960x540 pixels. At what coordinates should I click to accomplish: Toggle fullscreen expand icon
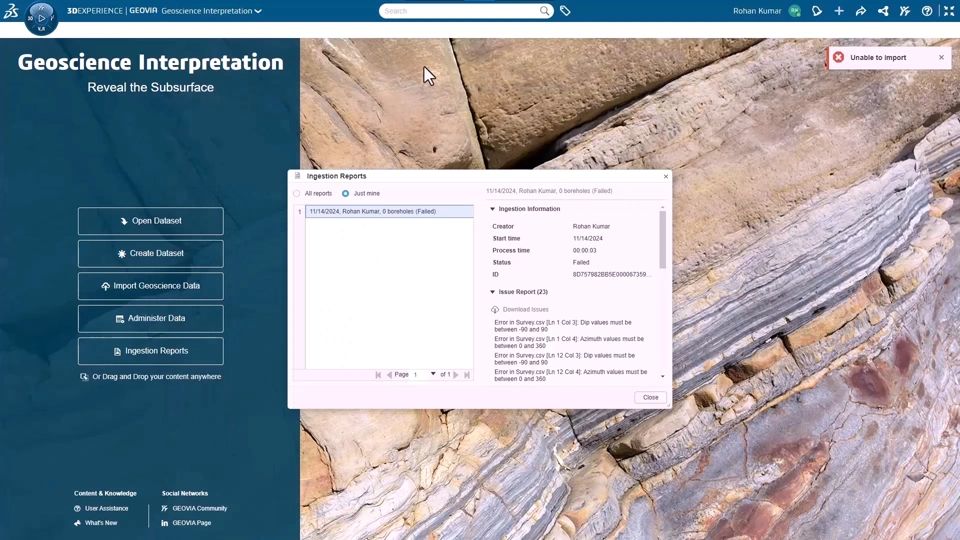click(x=949, y=11)
